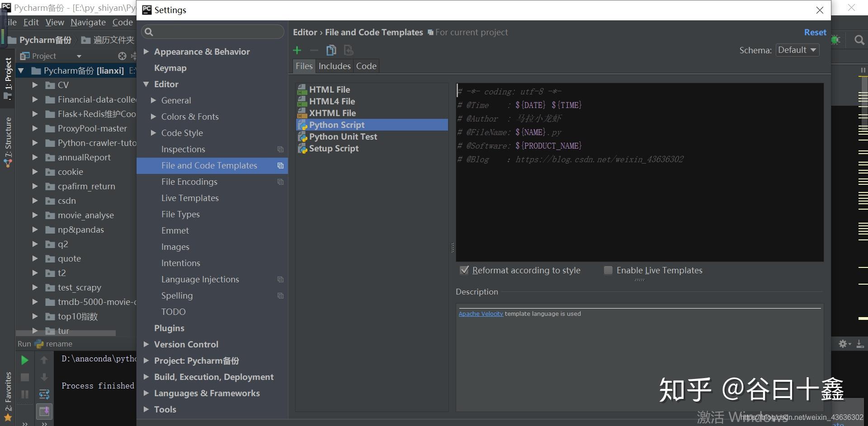The image size is (868, 426).
Task: Toggle soft-wrap icon in Run panel
Action: pyautogui.click(x=44, y=394)
